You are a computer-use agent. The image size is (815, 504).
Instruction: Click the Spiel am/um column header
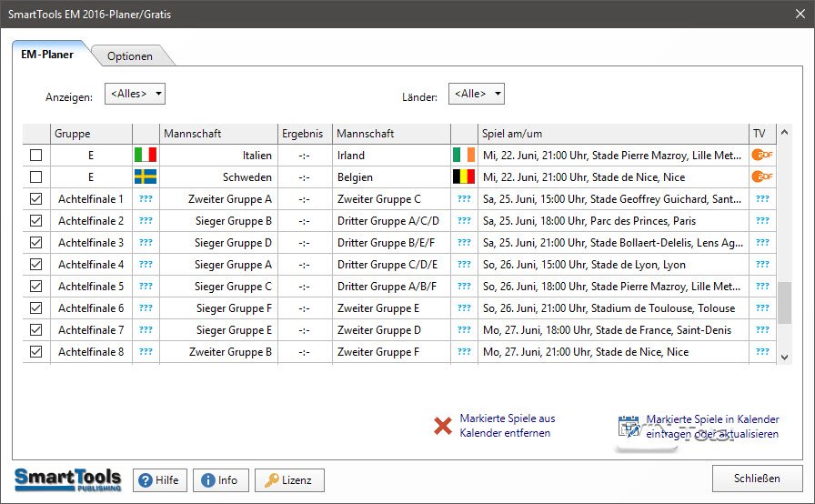coord(613,134)
